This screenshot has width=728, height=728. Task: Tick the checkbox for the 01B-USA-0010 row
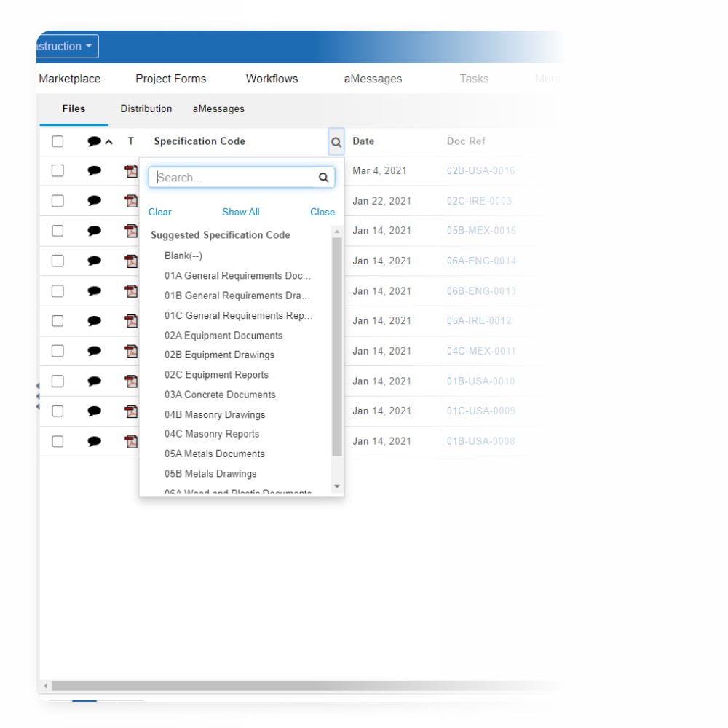(x=58, y=381)
